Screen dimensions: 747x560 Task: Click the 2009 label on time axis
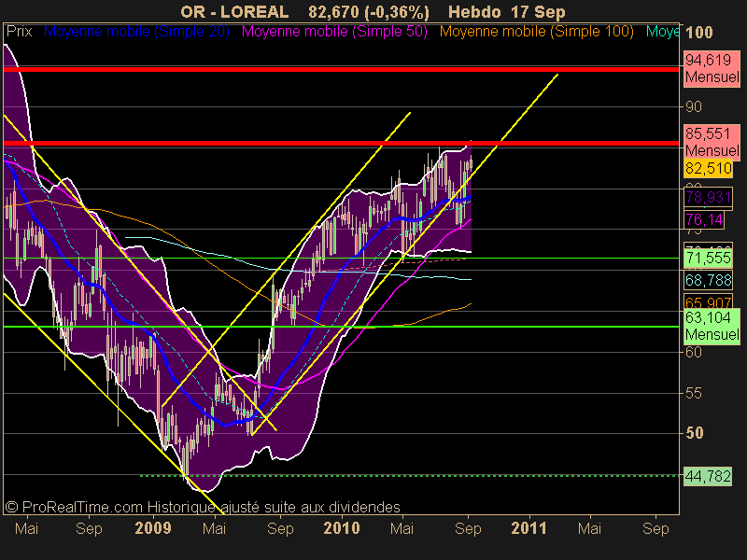[x=153, y=528]
